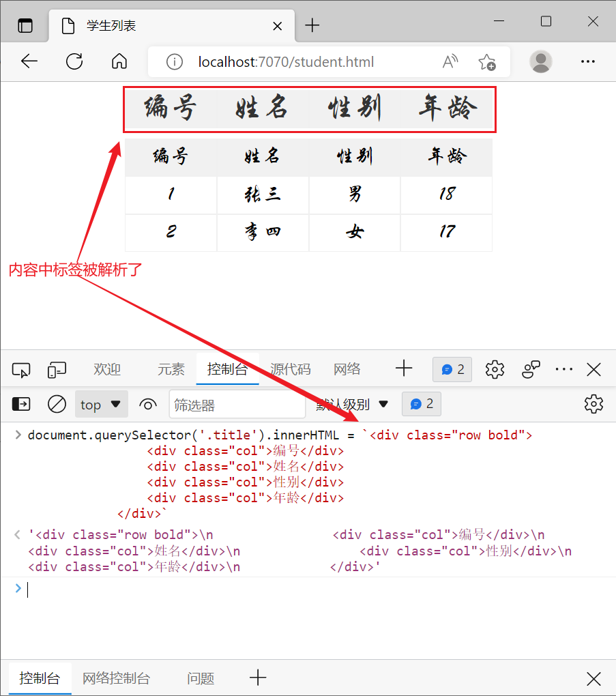Click the 筛选器 filter input
The width and height of the screenshot is (616, 696).
pos(237,405)
